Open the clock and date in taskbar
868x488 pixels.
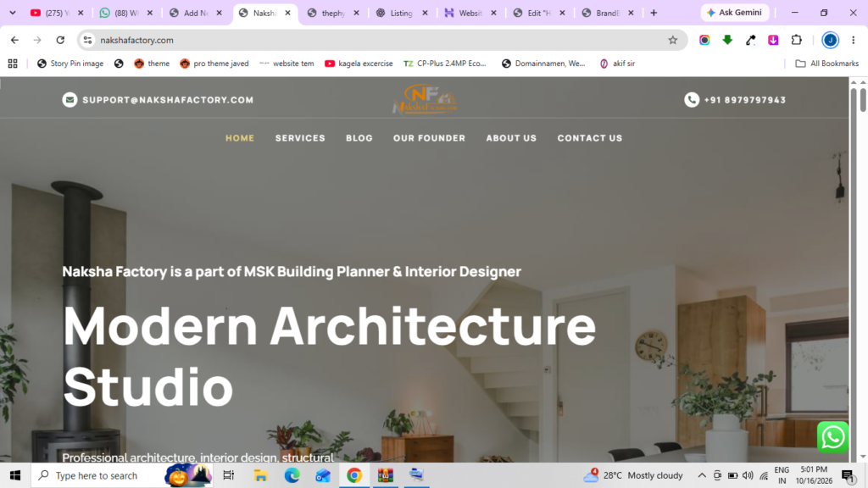pyautogui.click(x=814, y=475)
